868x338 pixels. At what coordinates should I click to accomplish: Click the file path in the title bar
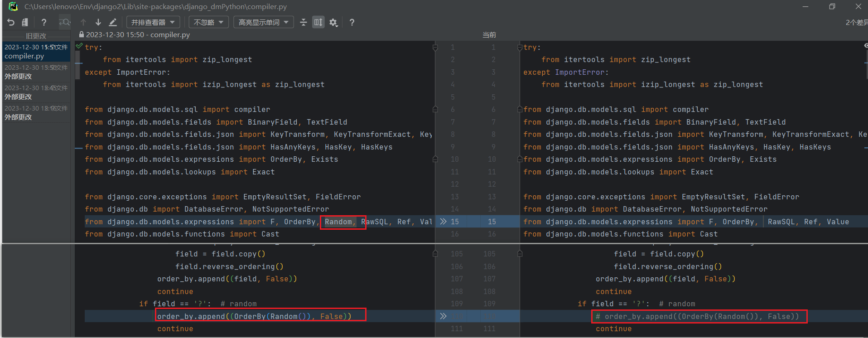[155, 6]
